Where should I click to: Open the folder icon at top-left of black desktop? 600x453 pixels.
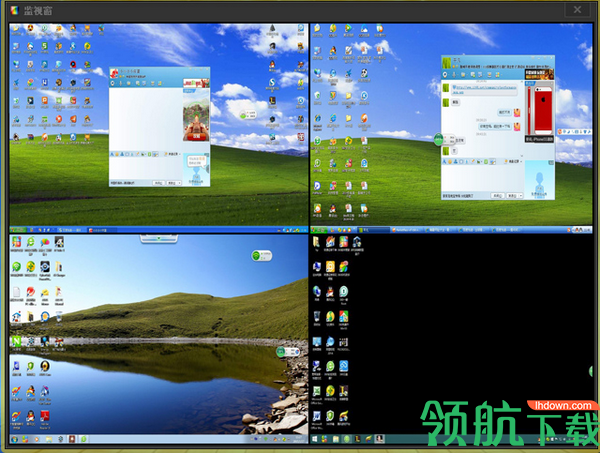pyautogui.click(x=316, y=242)
